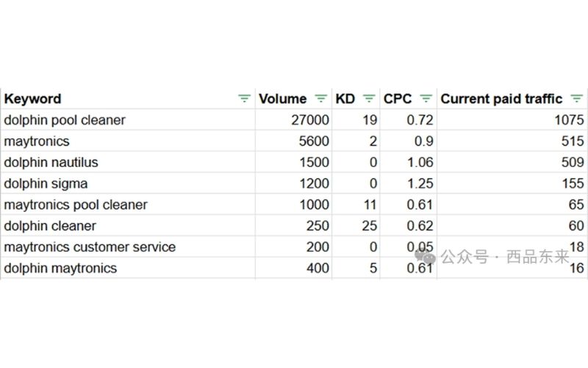Open the KD column filter icon

click(x=369, y=99)
